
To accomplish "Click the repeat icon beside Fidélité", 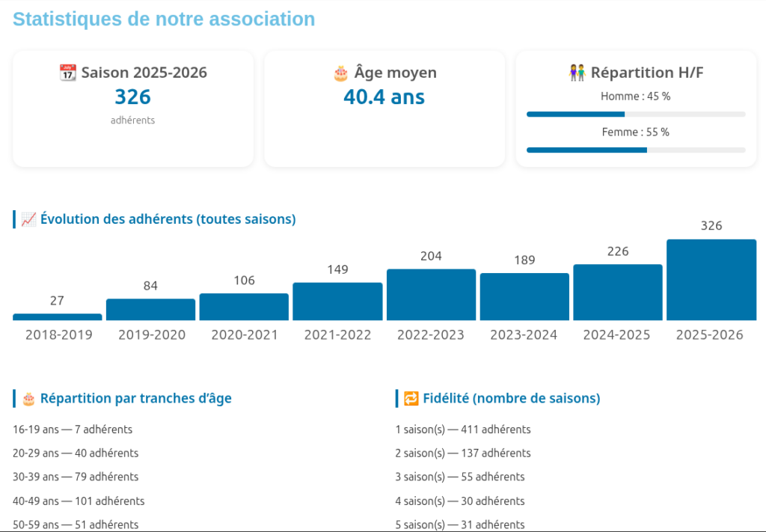I will pyautogui.click(x=411, y=398).
